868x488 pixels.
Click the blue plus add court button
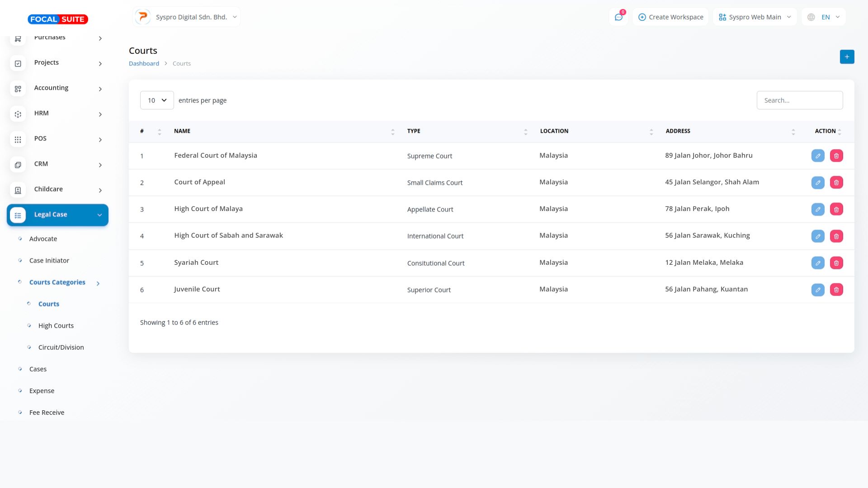[x=847, y=57]
